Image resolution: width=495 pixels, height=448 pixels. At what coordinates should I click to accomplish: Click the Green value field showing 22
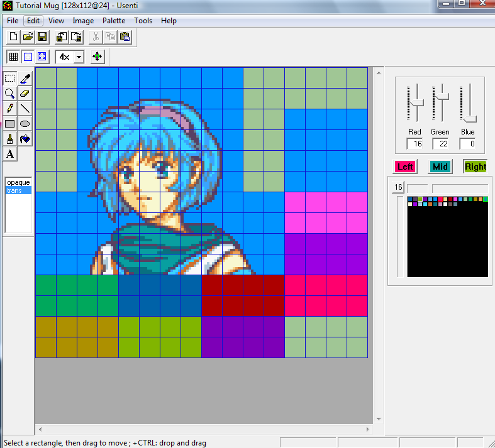(440, 144)
